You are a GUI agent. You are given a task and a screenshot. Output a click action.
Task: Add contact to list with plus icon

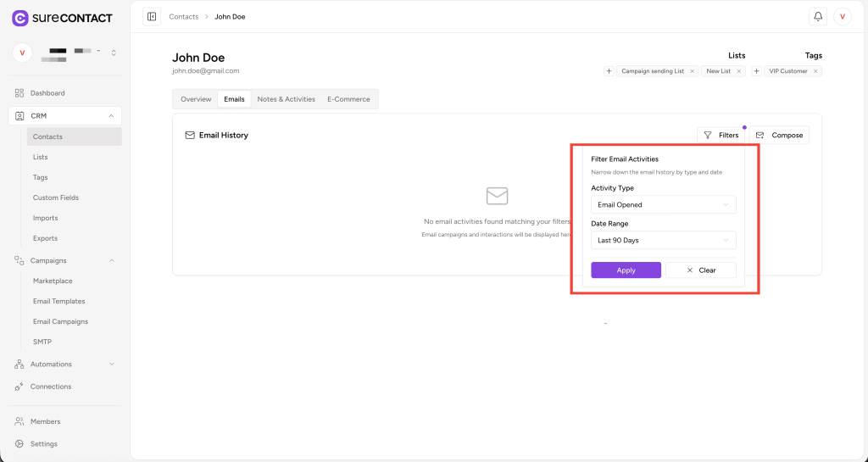[x=609, y=71]
